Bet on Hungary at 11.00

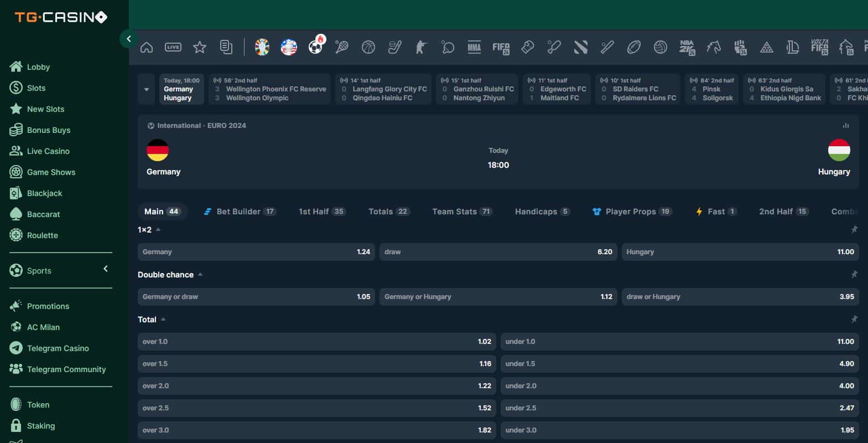pos(740,252)
